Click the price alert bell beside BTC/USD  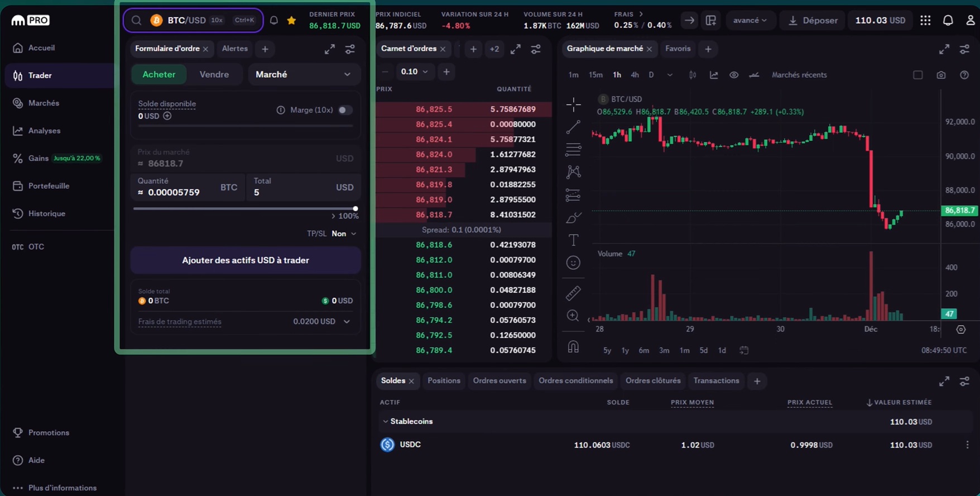pyautogui.click(x=274, y=21)
